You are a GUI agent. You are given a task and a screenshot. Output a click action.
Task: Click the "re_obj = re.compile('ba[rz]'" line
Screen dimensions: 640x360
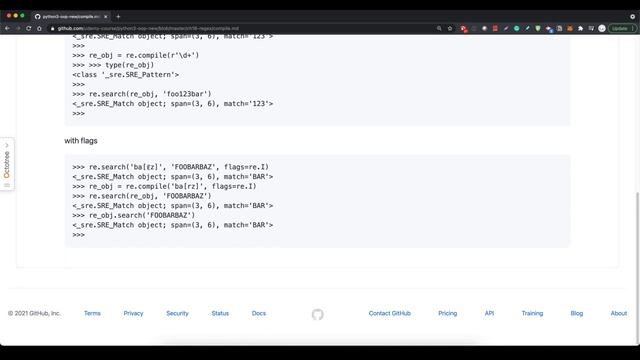click(x=164, y=186)
